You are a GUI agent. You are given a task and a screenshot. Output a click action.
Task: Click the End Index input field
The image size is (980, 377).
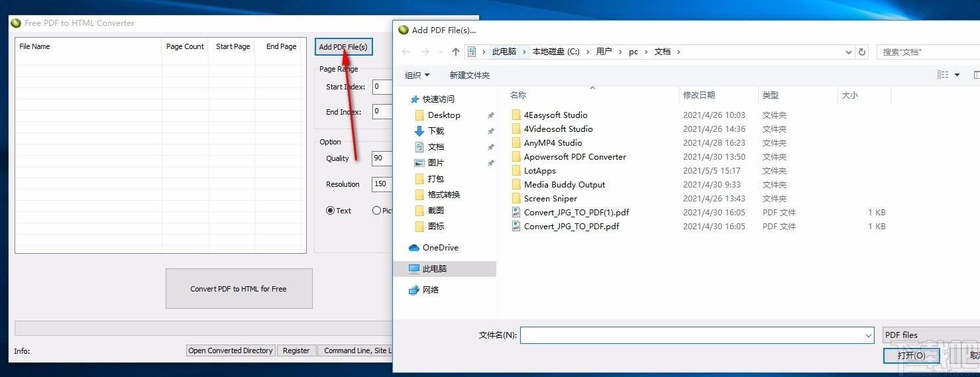(x=382, y=111)
